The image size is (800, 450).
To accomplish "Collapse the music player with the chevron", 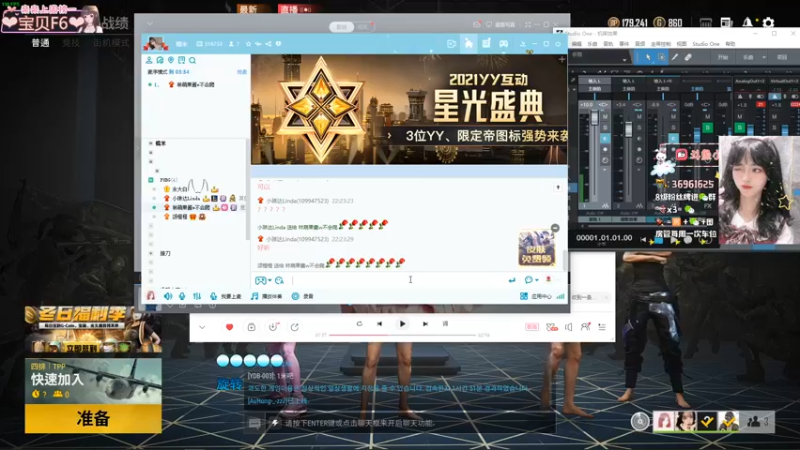I will click(x=202, y=327).
